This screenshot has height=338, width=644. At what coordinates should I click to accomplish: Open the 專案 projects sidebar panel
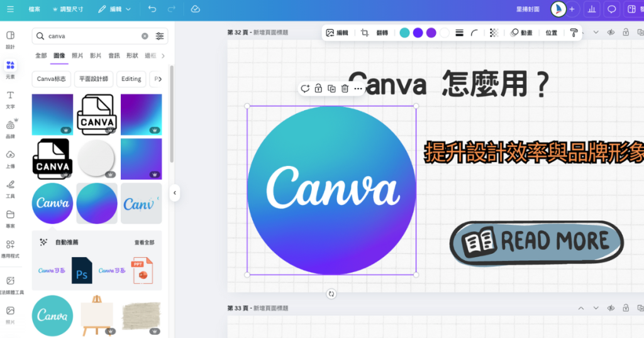tap(10, 219)
